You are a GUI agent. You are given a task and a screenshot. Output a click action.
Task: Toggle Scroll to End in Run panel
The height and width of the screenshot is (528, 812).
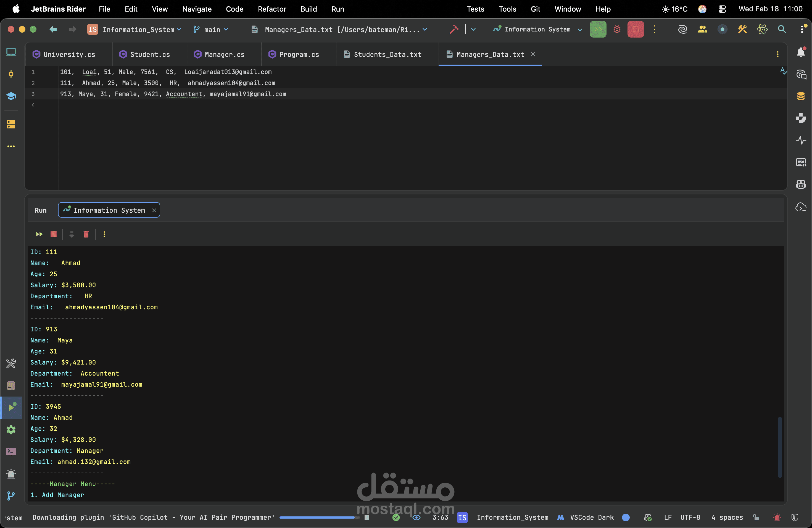(72, 234)
